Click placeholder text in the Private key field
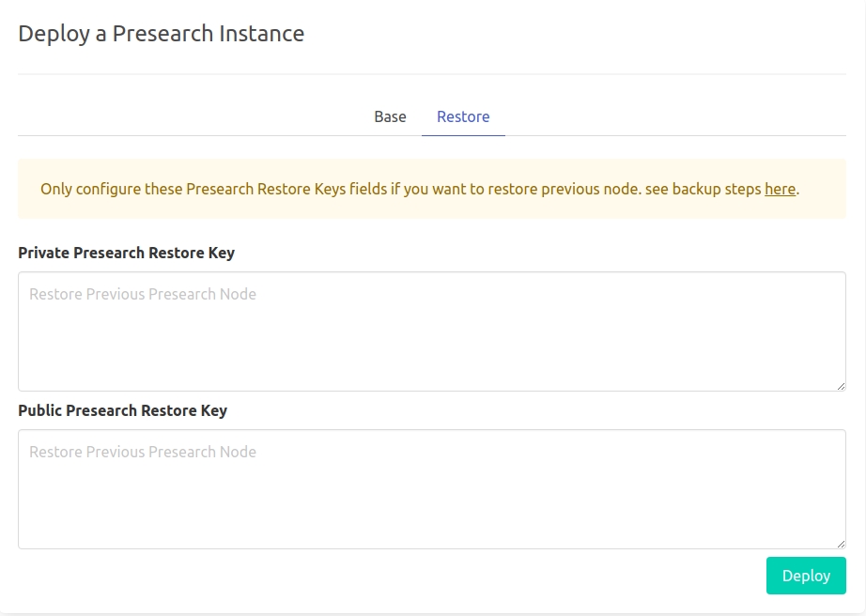866x616 pixels. pyautogui.click(x=143, y=294)
